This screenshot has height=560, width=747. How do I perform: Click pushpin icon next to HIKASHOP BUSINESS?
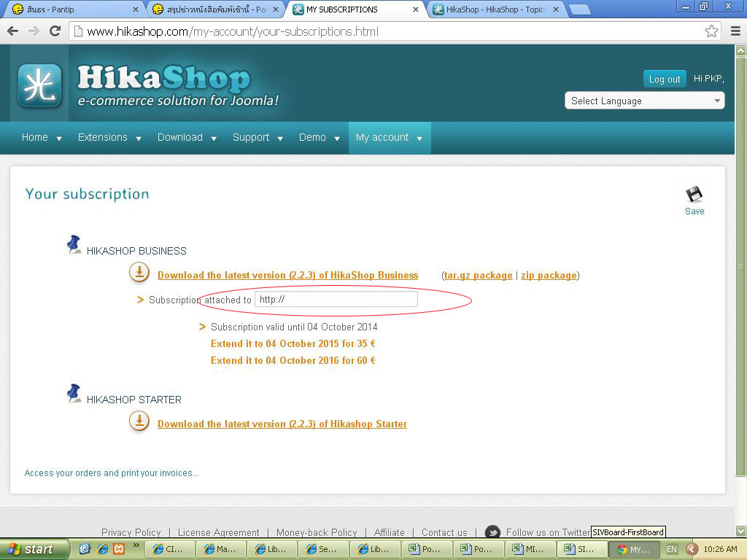[x=74, y=245]
